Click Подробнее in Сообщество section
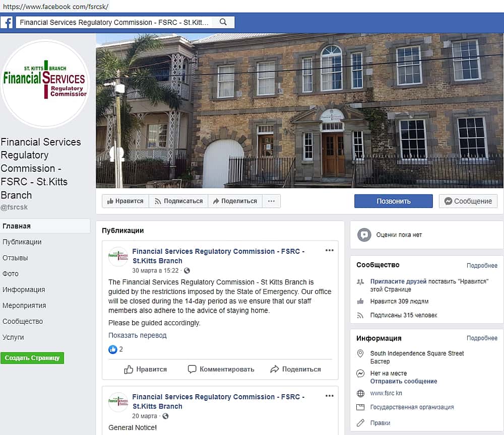The height and width of the screenshot is (435, 504). click(482, 265)
